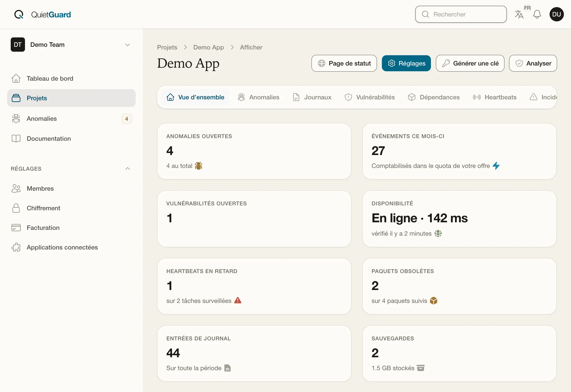Switch to the Anomalies tab
This screenshot has width=571, height=392.
pos(259,97)
